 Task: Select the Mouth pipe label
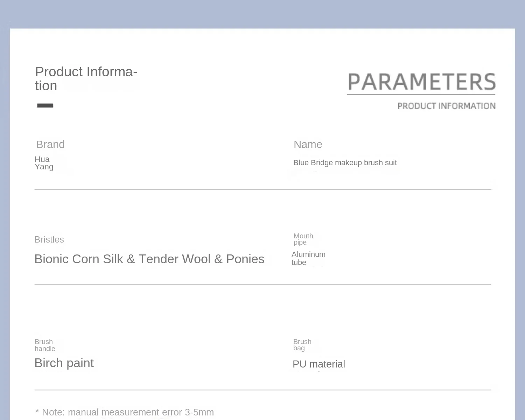click(x=303, y=239)
